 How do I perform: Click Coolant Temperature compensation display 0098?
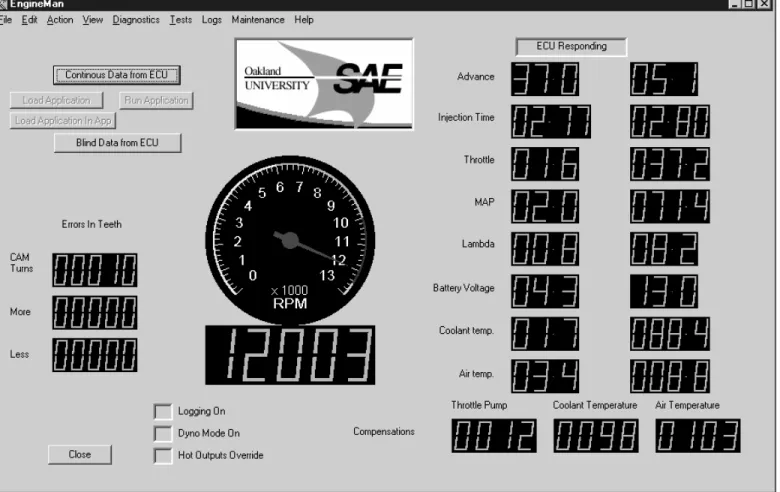click(596, 436)
